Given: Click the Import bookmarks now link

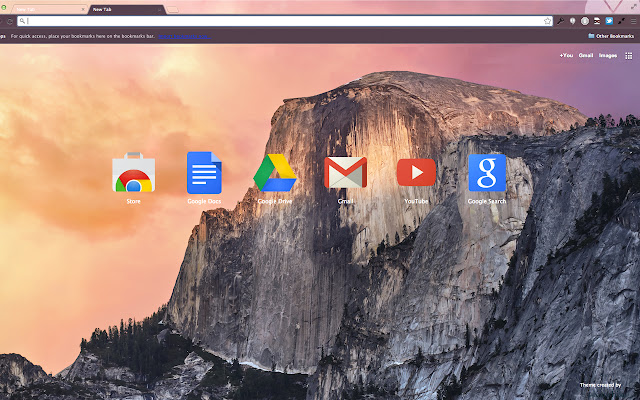Looking at the screenshot, I should tap(184, 36).
